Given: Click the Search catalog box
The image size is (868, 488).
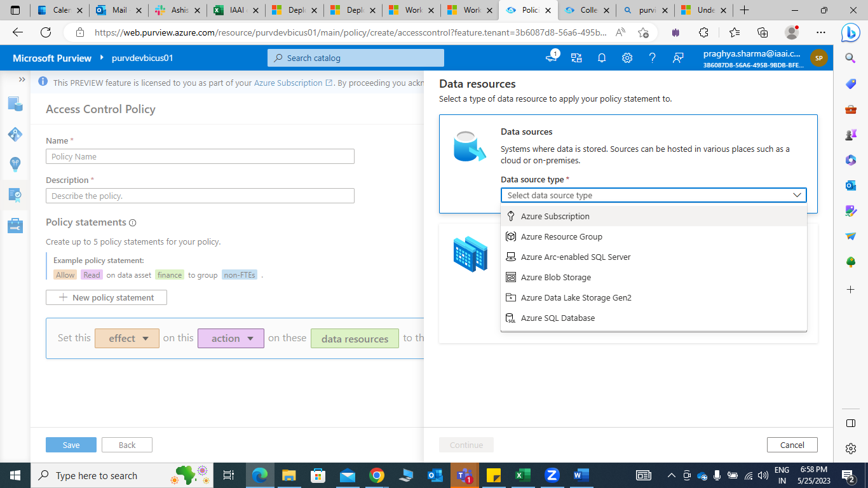Looking at the screenshot, I should (356, 58).
